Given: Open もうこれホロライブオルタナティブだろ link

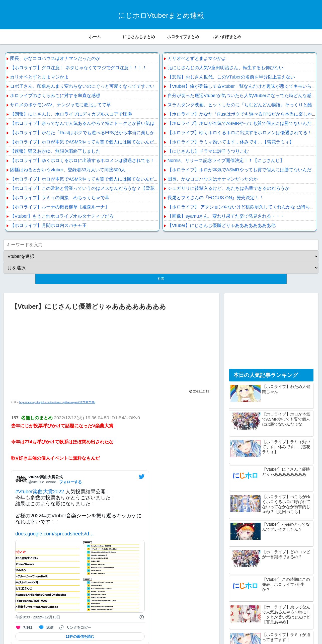Looking at the screenshot, I should click(62, 216).
